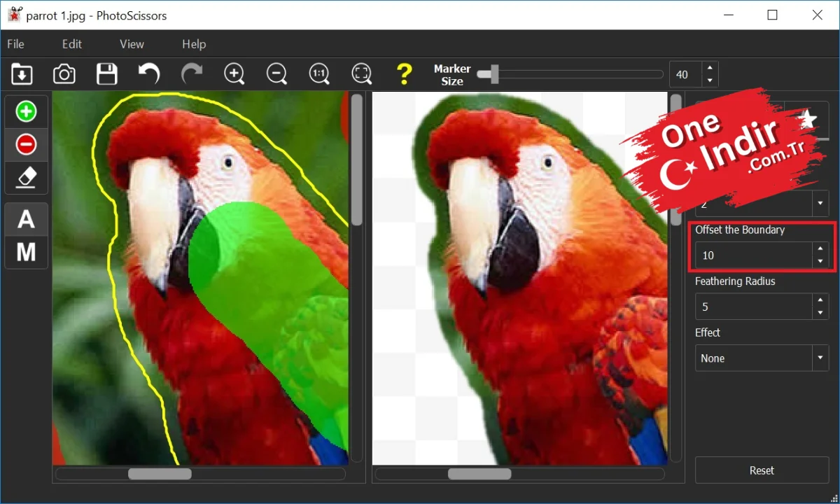The image size is (840, 504).
Task: Click the redo arrow icon
Action: coord(192,73)
